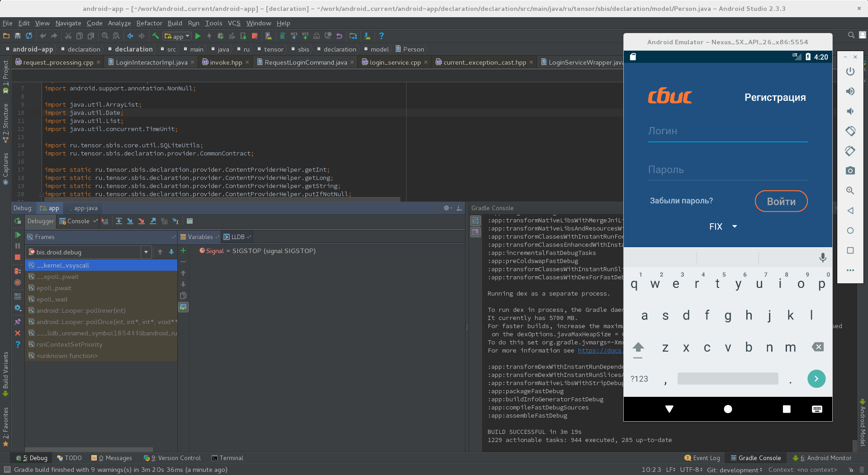868x475 pixels.
Task: Open the app run configuration dropdown
Action: point(177,36)
